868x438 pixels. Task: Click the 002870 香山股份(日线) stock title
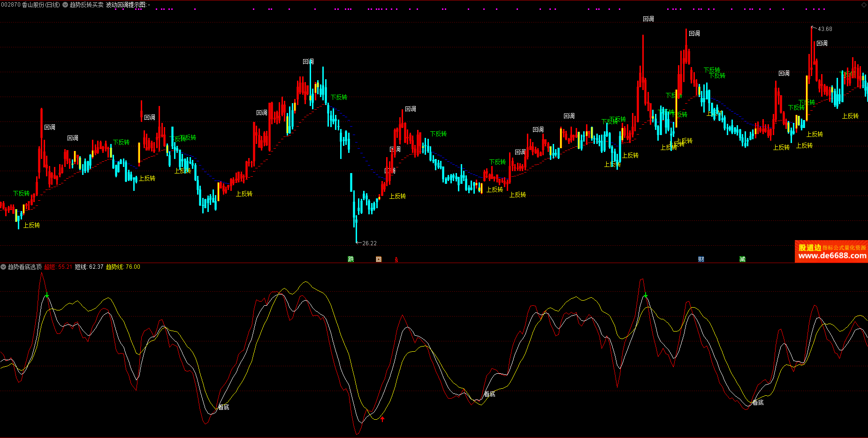30,5
